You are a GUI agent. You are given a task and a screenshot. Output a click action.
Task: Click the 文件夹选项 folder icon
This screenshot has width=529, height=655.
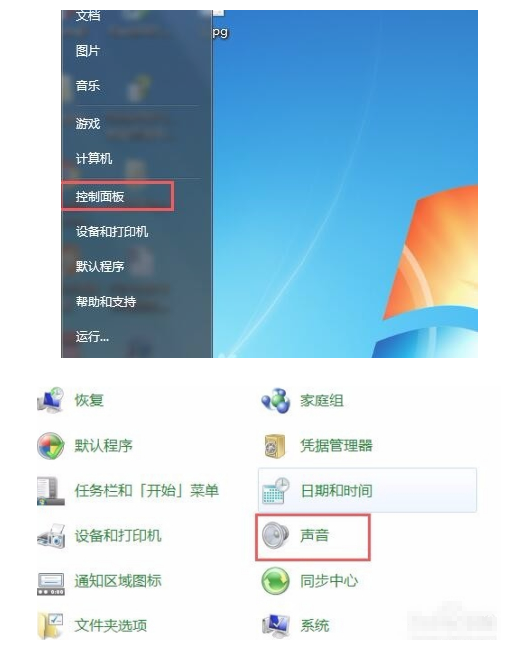[x=50, y=626]
